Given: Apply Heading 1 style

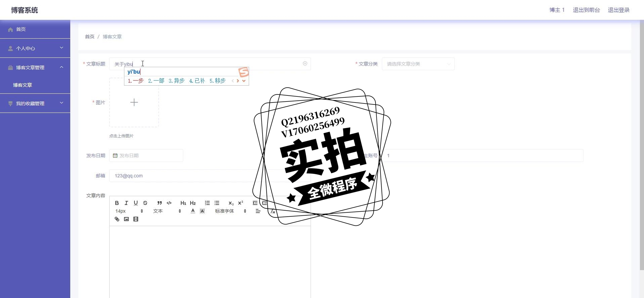Looking at the screenshot, I should coord(183,203).
